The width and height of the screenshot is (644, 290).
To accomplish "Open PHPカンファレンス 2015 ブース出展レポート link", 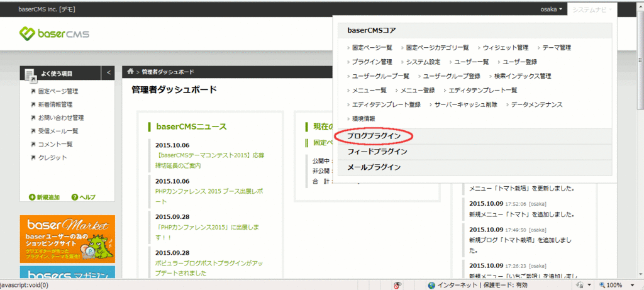I will point(209,196).
